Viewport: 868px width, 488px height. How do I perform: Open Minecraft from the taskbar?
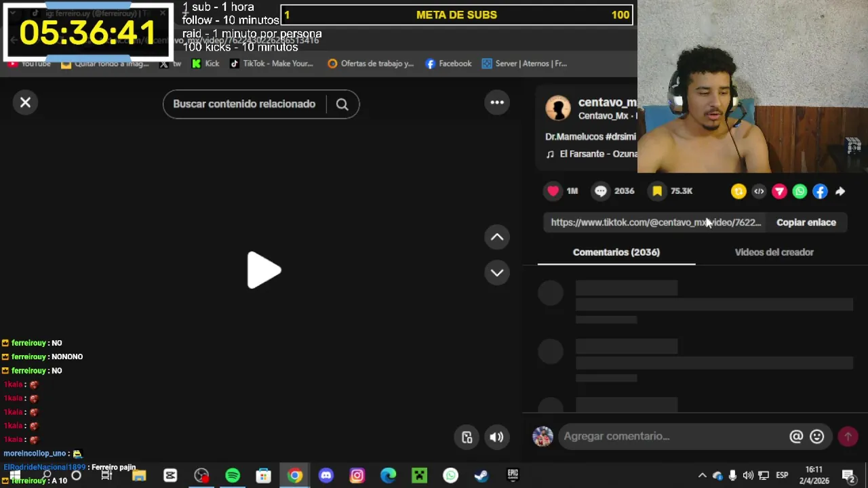[x=420, y=475]
